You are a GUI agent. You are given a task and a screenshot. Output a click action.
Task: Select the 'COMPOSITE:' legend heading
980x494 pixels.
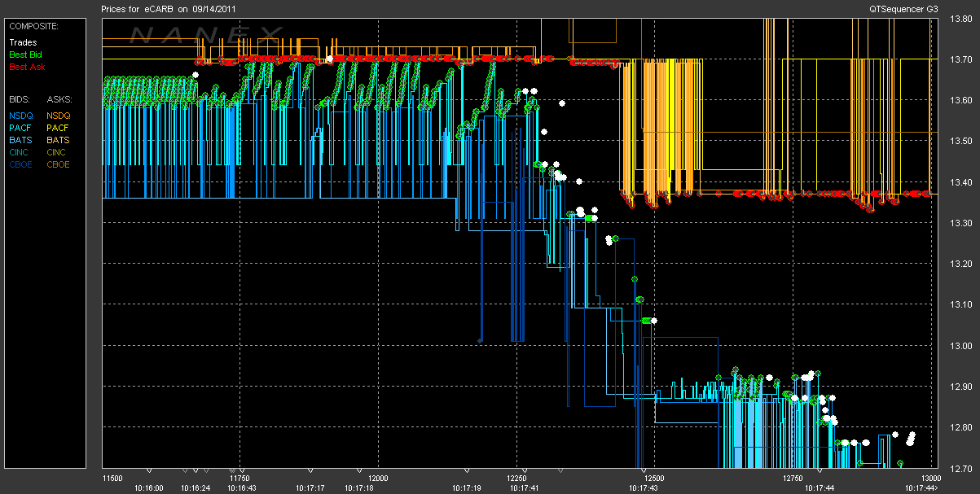click(x=34, y=26)
